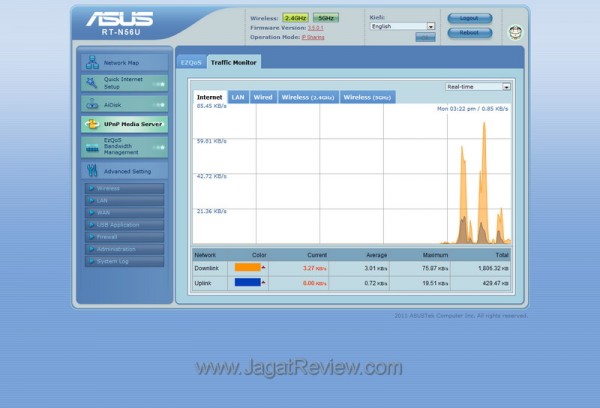Click the 42.72 KB/s axis label
This screenshot has width=600, height=408.
pyautogui.click(x=212, y=176)
